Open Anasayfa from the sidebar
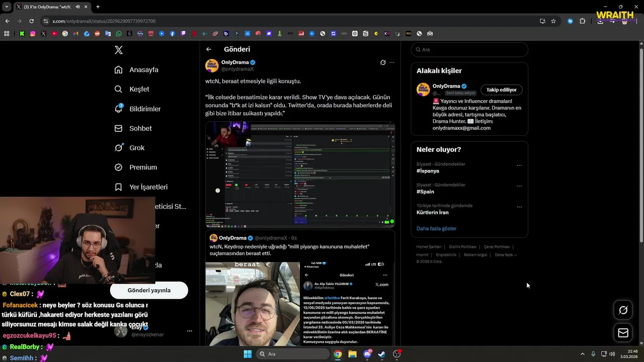This screenshot has height=362, width=644. coord(136,69)
